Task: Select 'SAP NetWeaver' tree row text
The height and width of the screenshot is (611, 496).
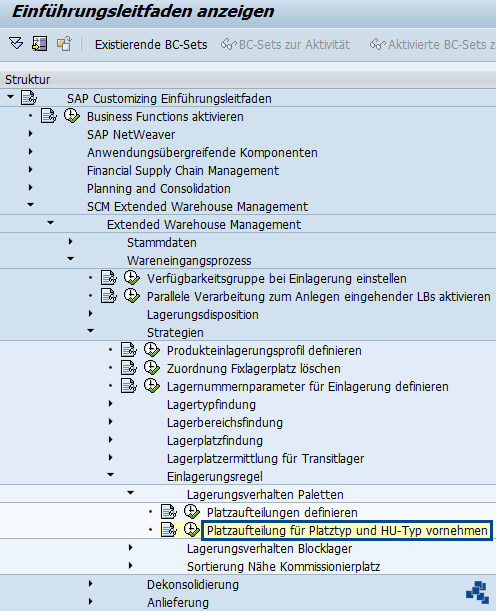Action: (x=131, y=135)
